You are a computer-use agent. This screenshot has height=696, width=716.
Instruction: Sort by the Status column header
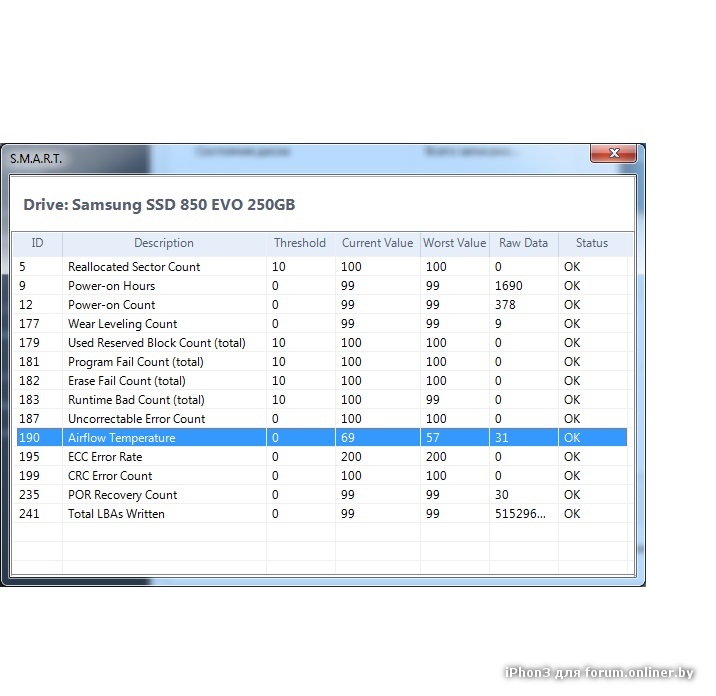(592, 243)
